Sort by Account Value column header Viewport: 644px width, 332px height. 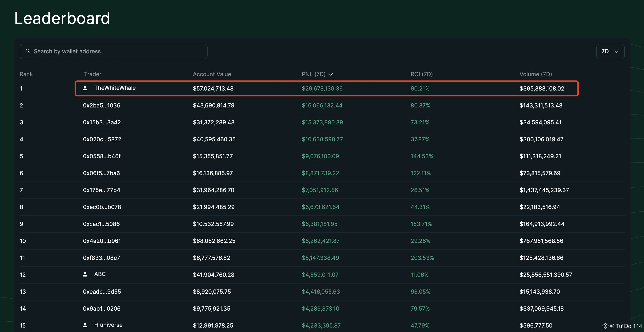pos(212,74)
